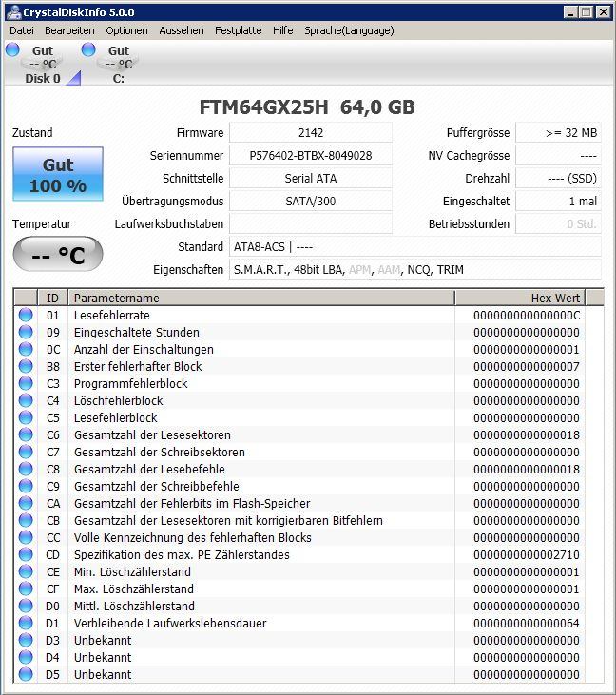Open the Festplatte menu
This screenshot has width=616, height=695.
[x=239, y=30]
